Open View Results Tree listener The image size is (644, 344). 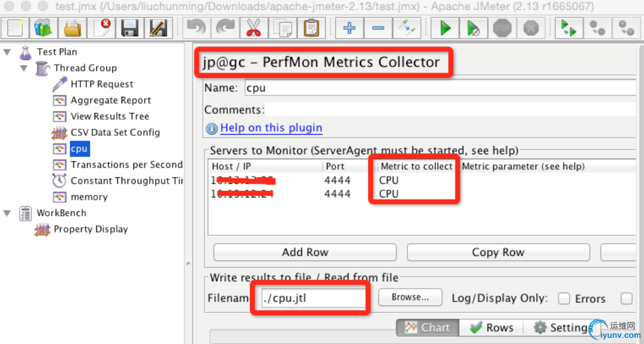click(110, 116)
